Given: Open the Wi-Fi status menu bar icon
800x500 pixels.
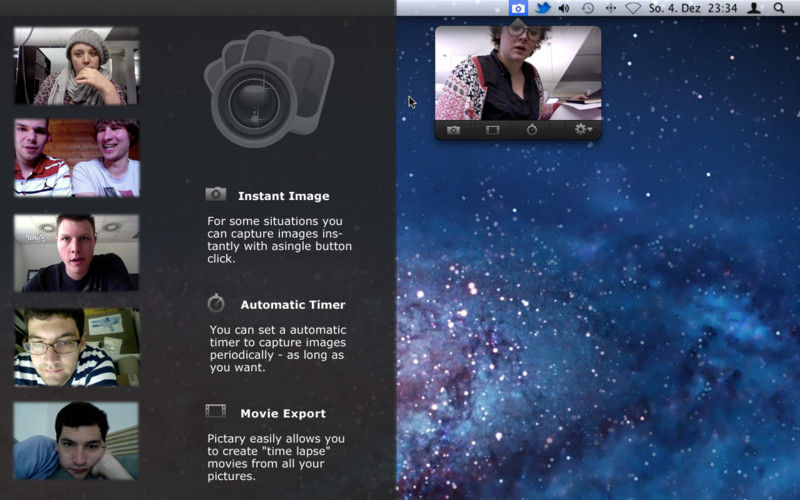Looking at the screenshot, I should pyautogui.click(x=633, y=8).
